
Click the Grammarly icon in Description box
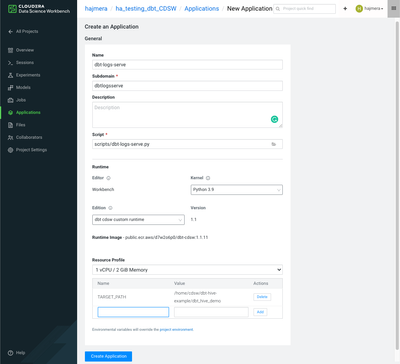pyautogui.click(x=274, y=119)
